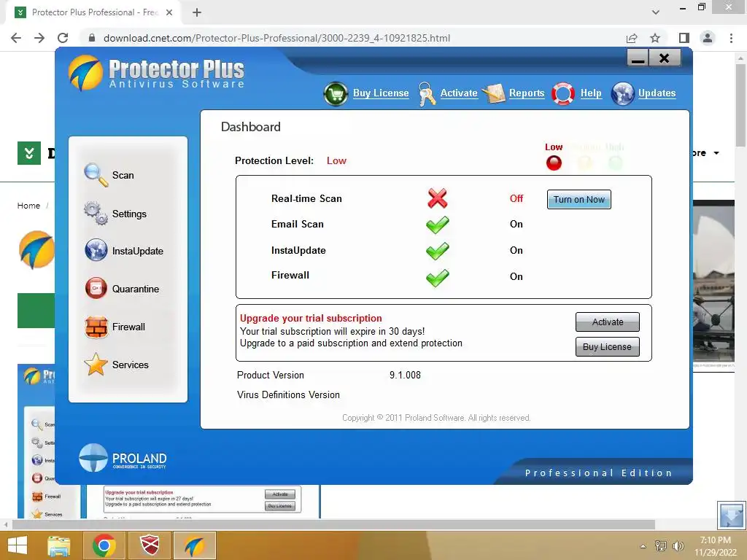Click the Protector Plus logo icon

click(86, 73)
